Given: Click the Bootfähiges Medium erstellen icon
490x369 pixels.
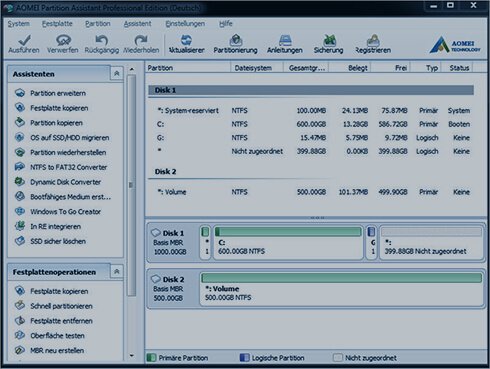Looking at the screenshot, I should tap(20, 197).
